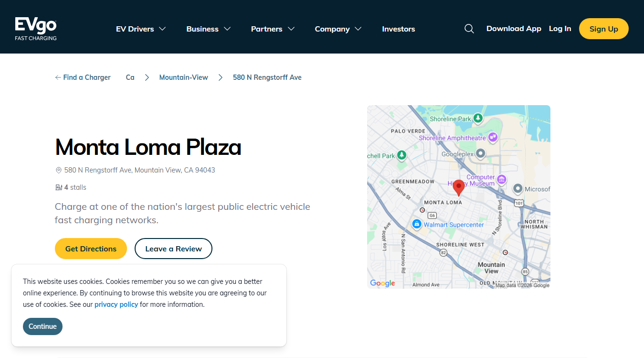Click the Monta Loma Plaza heading
Screen dimensions: 644x358
148,147
